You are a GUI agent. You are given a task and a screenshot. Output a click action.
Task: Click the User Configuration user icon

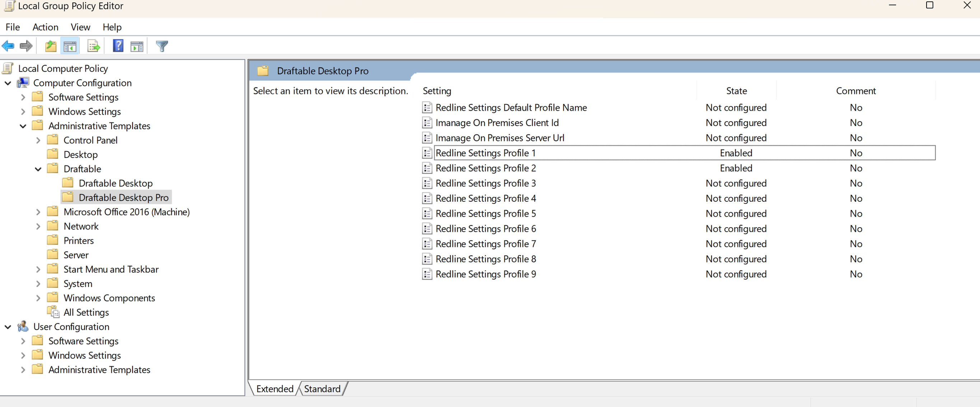click(23, 326)
